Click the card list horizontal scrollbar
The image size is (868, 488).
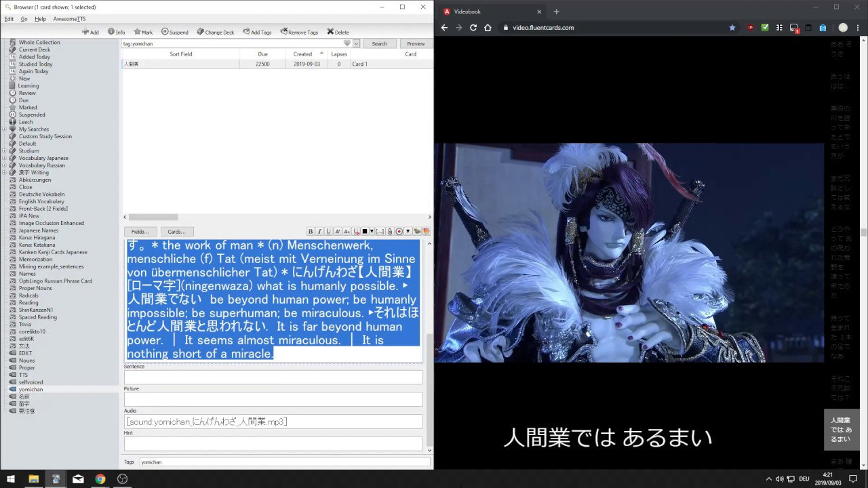pos(154,217)
